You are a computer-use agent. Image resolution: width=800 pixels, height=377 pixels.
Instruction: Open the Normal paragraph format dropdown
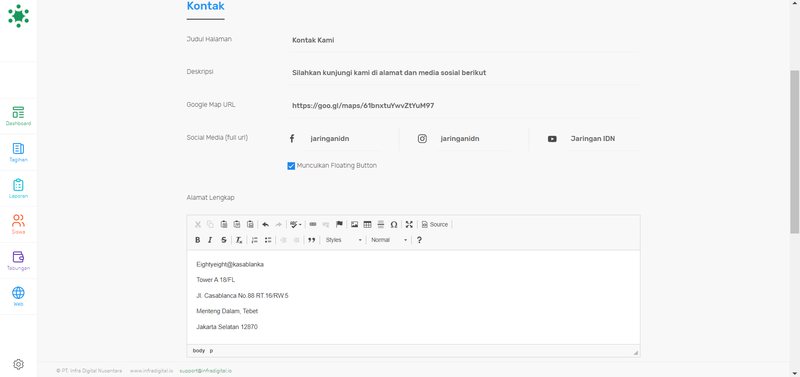pyautogui.click(x=389, y=240)
